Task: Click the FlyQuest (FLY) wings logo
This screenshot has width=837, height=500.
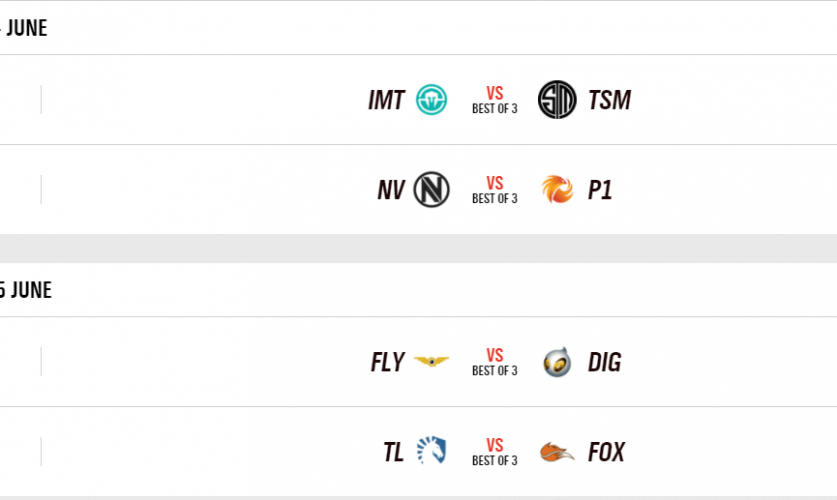Action: click(432, 362)
